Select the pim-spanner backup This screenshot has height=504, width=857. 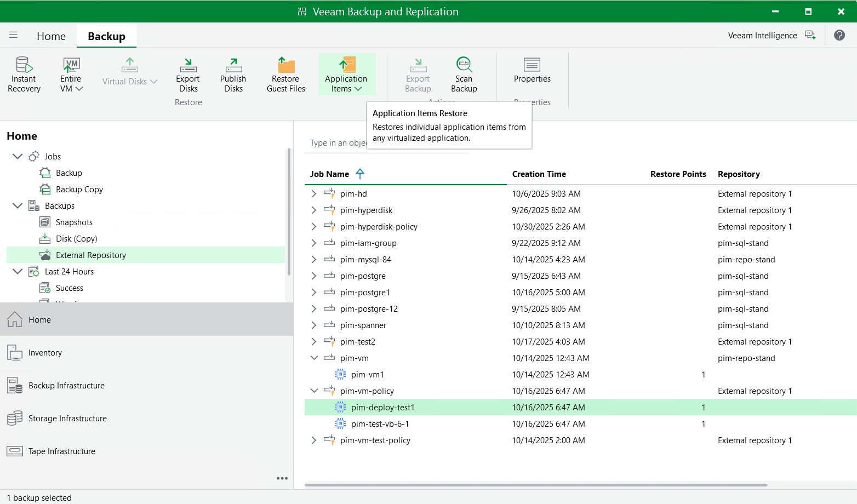pyautogui.click(x=580, y=325)
